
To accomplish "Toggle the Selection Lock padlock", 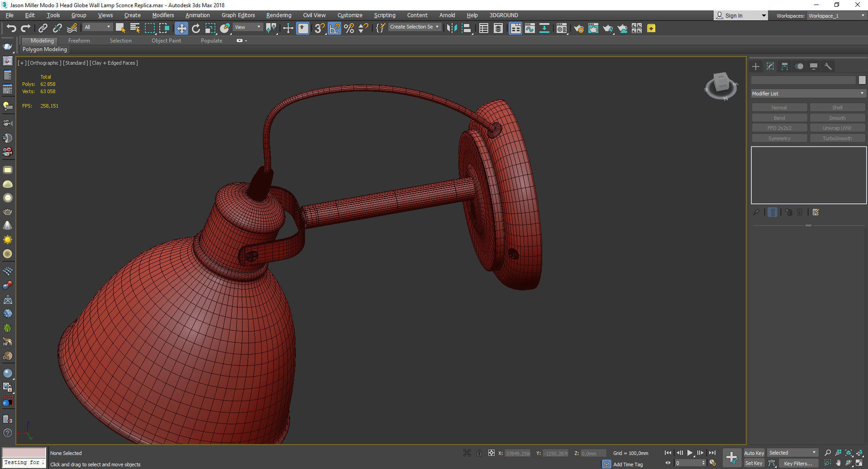I will click(x=479, y=453).
